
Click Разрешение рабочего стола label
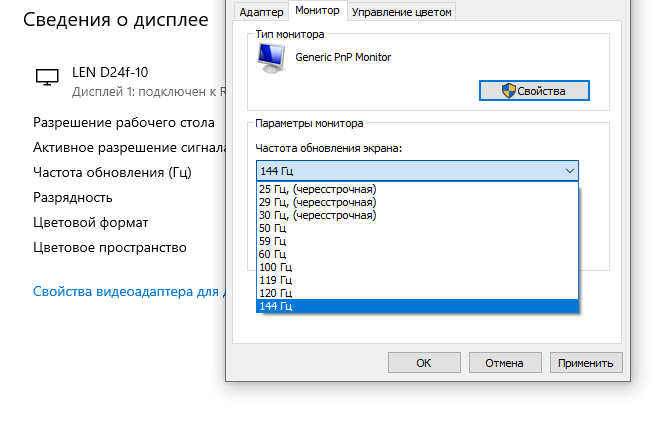[124, 123]
